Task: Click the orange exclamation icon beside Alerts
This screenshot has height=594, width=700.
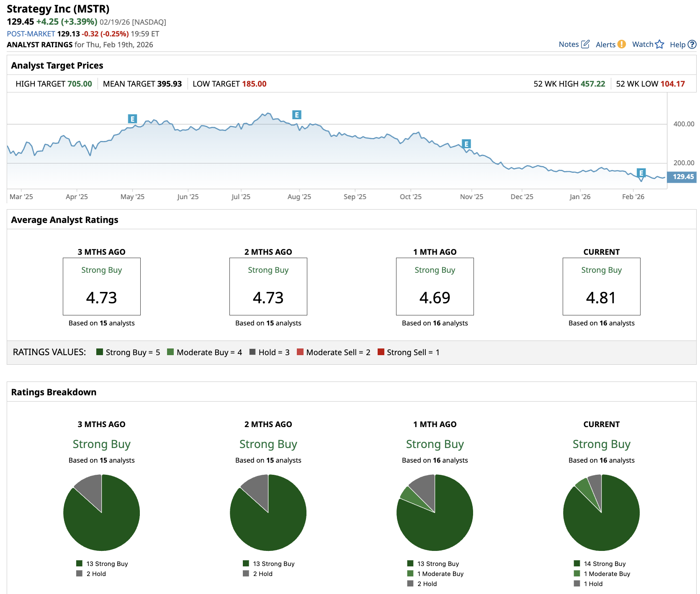Action: [x=622, y=44]
